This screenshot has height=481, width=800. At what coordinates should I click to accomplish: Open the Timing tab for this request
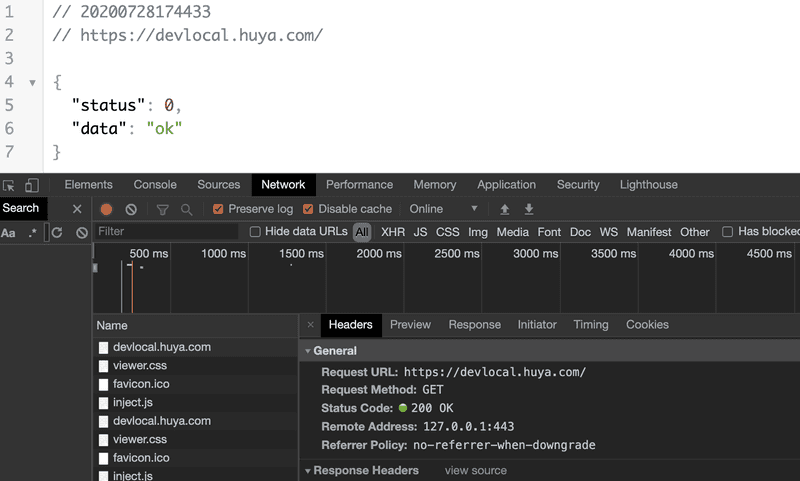[x=590, y=325]
